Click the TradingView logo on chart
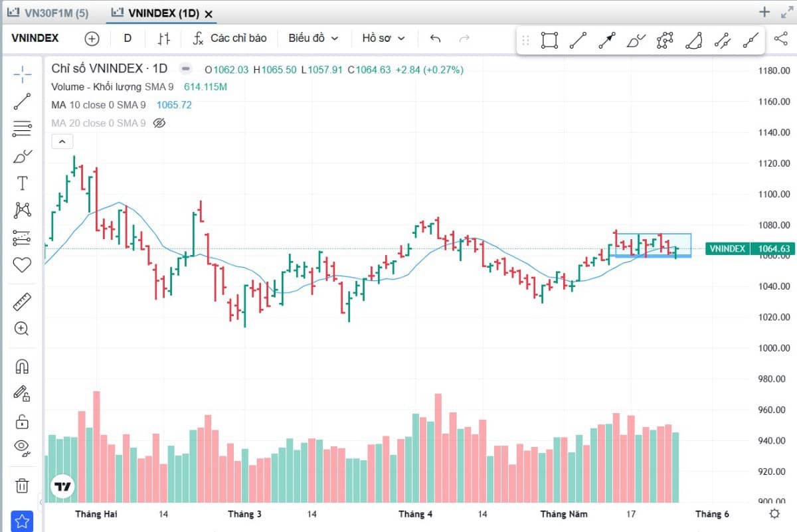The height and width of the screenshot is (532, 797). coord(63,486)
